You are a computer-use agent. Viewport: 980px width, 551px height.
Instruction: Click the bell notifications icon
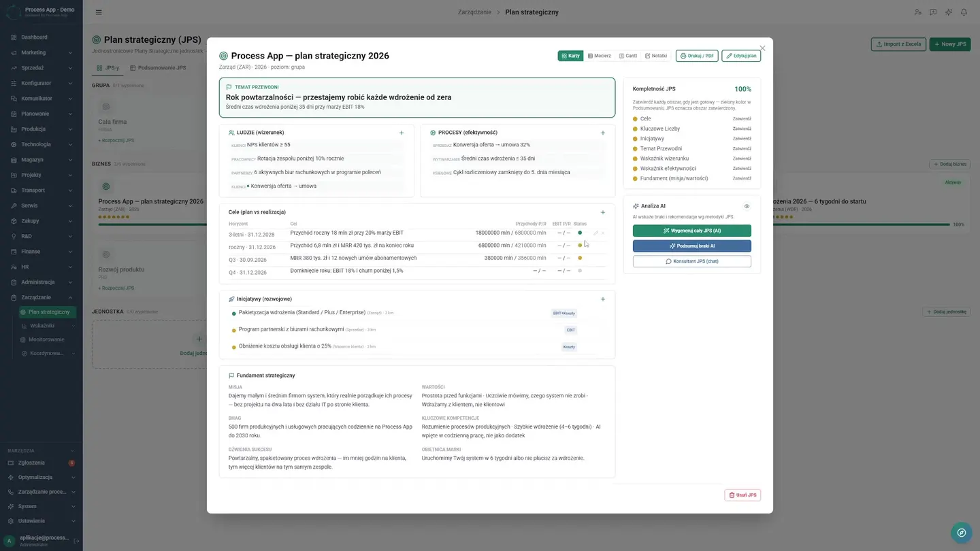click(964, 12)
